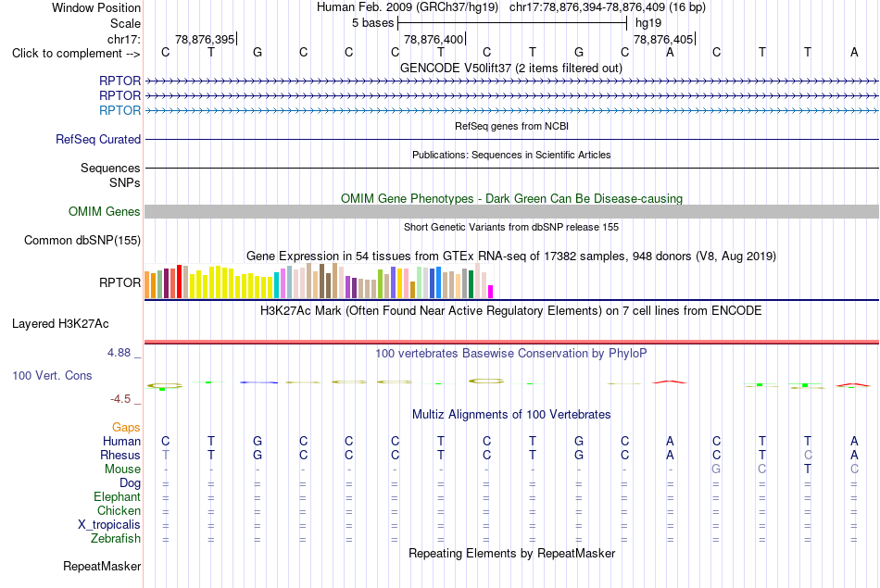Click the chr17: ruler label

click(123, 39)
